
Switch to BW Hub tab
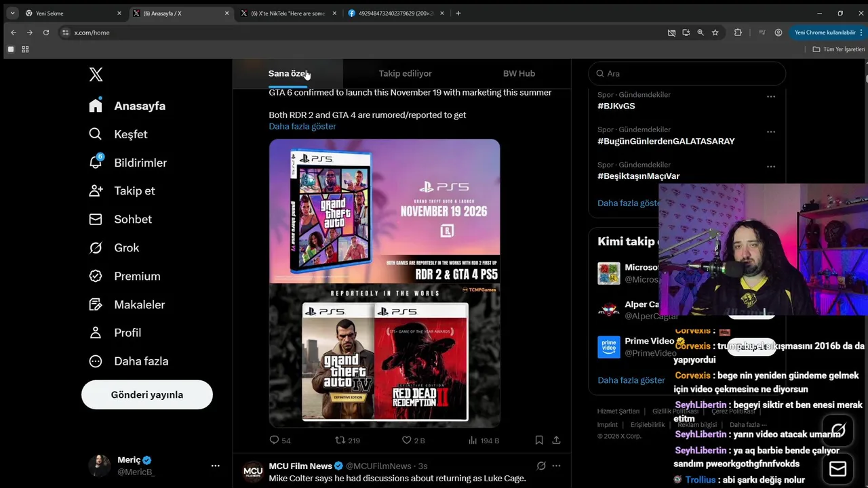[x=519, y=73]
